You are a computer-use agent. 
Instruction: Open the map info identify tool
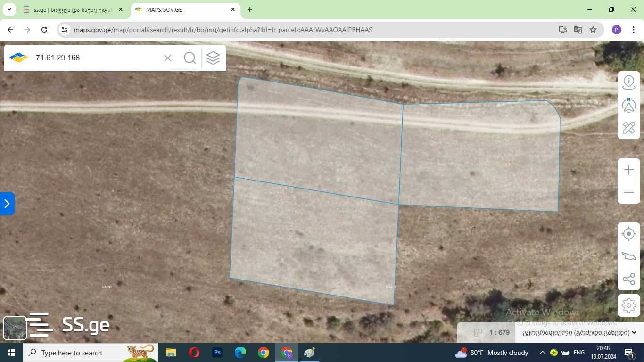(x=628, y=82)
